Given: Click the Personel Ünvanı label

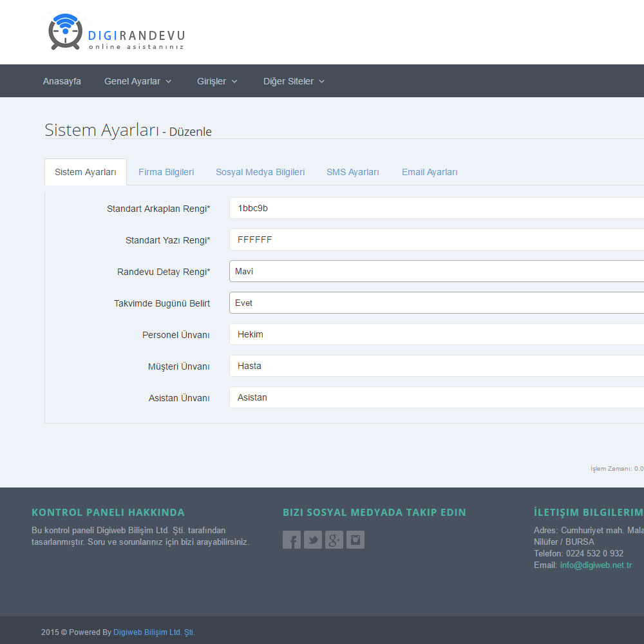Looking at the screenshot, I should tap(176, 335).
